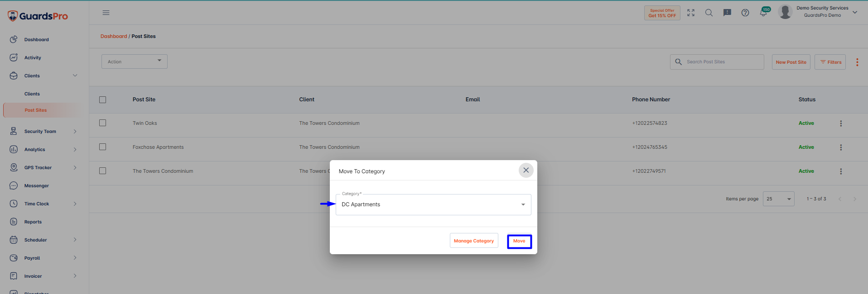This screenshot has width=868, height=294.
Task: Toggle the select-all checkbox in table header
Action: point(103,100)
